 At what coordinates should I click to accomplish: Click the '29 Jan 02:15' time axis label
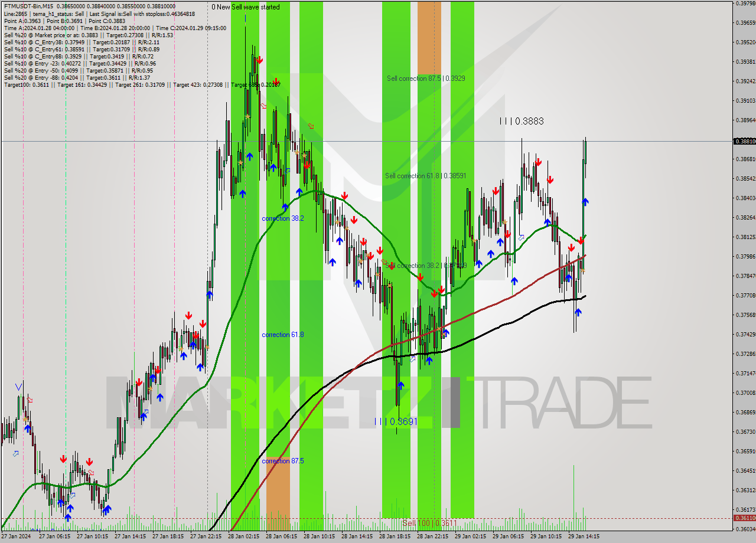[470, 537]
